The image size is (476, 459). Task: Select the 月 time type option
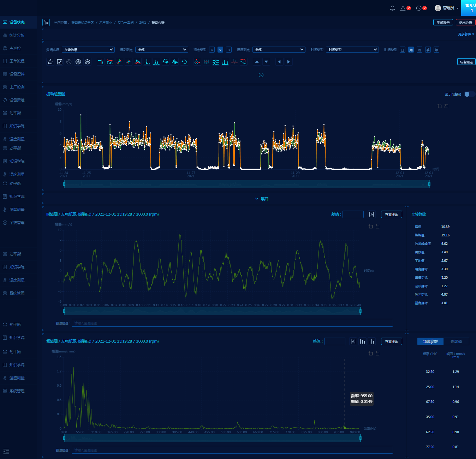click(x=420, y=50)
